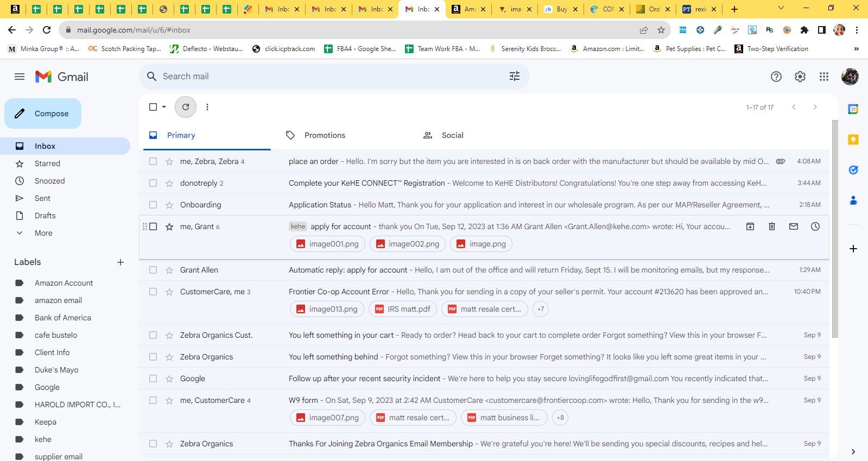
Task: Toggle the select-all checkbox
Action: pyautogui.click(x=153, y=107)
